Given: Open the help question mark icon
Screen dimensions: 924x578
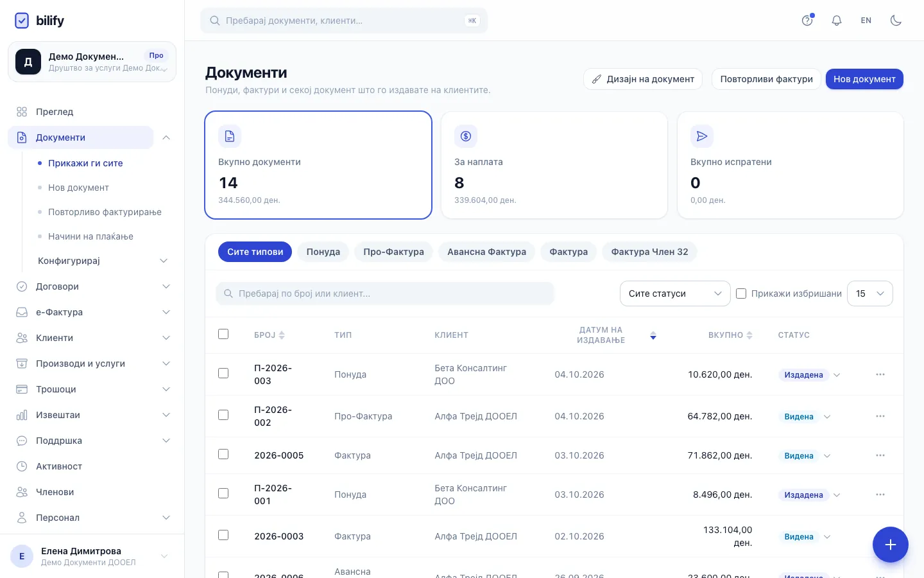Looking at the screenshot, I should point(807,21).
